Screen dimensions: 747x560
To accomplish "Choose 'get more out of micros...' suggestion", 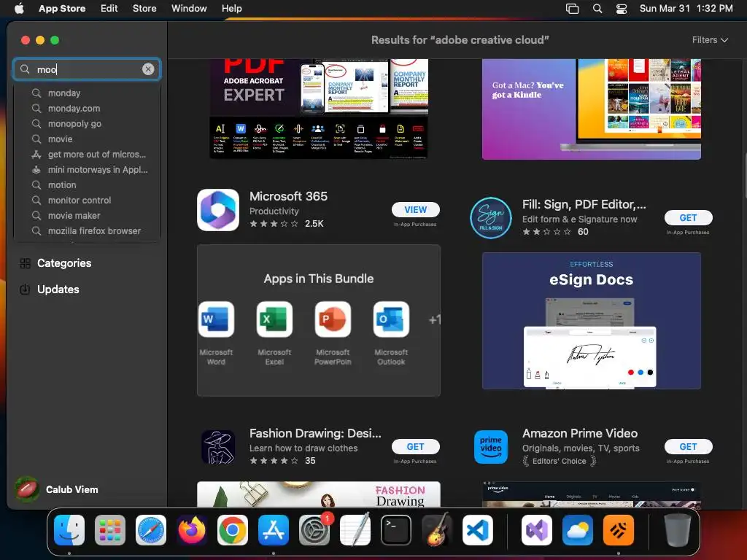I will pos(88,155).
